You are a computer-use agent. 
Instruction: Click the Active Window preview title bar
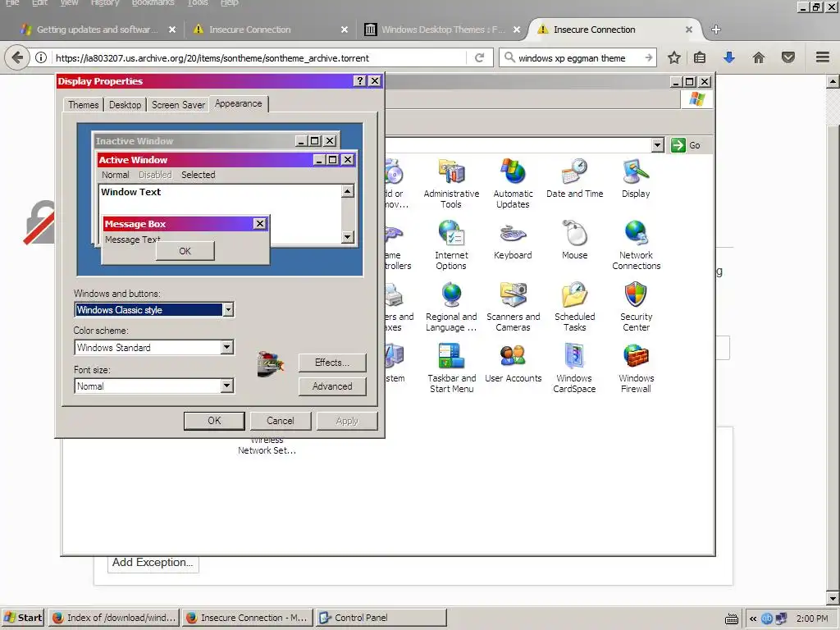pos(226,160)
